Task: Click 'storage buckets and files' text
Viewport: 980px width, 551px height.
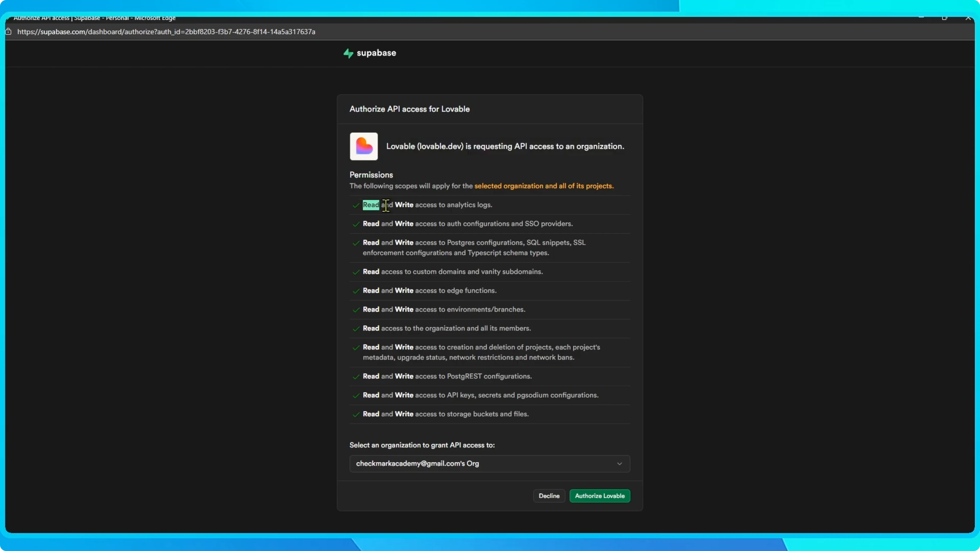Action: point(487,414)
